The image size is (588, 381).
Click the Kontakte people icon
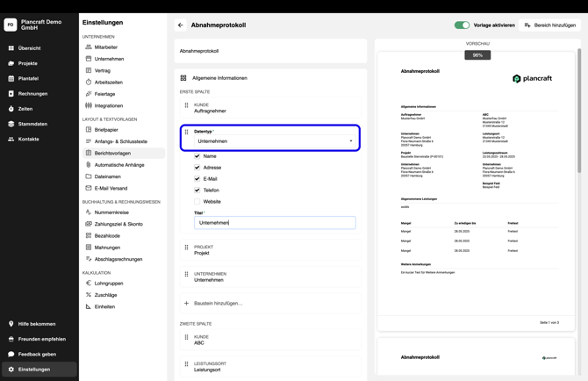pos(11,139)
